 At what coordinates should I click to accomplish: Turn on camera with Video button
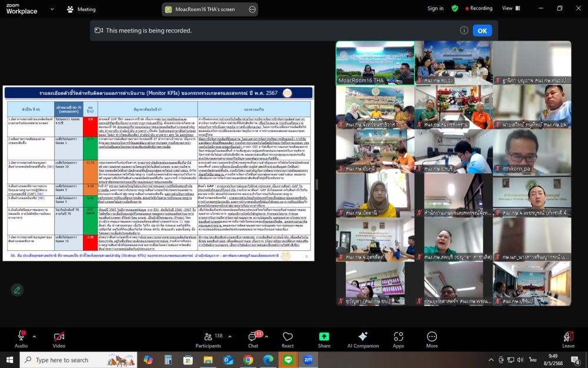pyautogui.click(x=59, y=337)
